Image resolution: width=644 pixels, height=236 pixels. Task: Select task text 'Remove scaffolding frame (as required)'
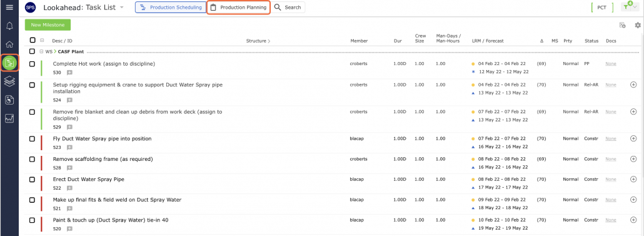[103, 159]
